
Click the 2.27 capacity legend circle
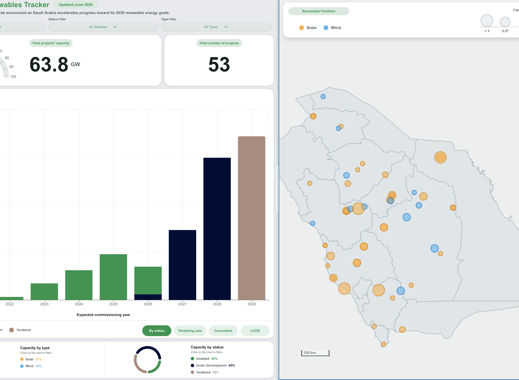tap(505, 22)
